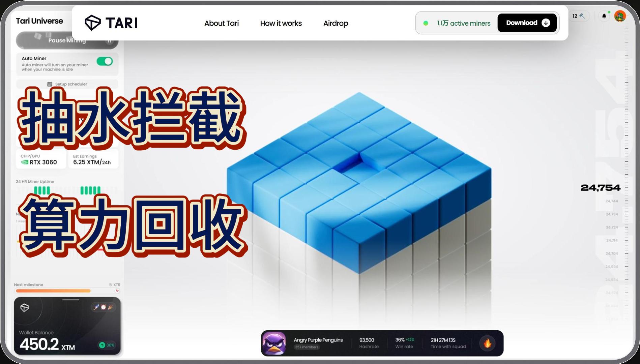Viewport: 640px width, 364px height.
Task: Click the 93,500 Hashrate stat
Action: coord(369,343)
